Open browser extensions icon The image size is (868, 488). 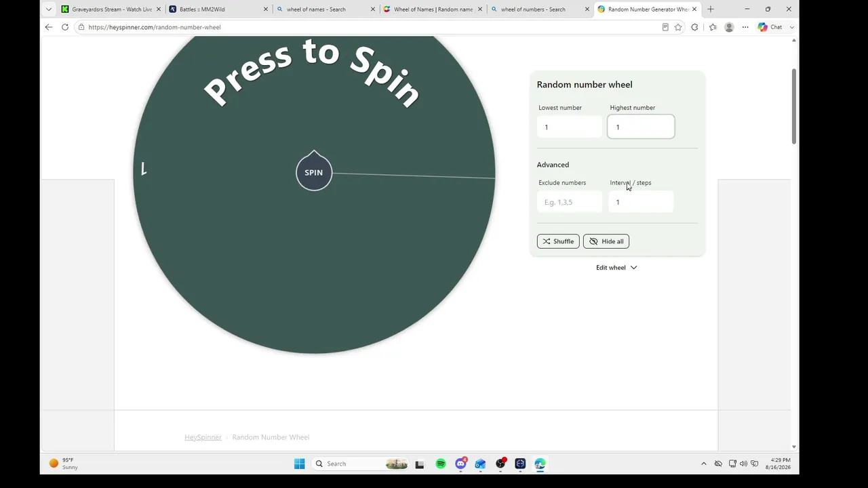[x=694, y=27]
